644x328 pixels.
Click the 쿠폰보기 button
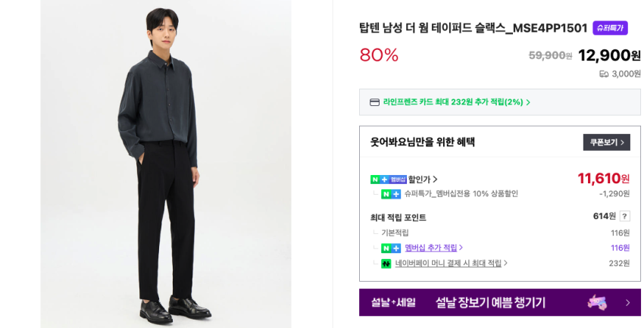[606, 142]
